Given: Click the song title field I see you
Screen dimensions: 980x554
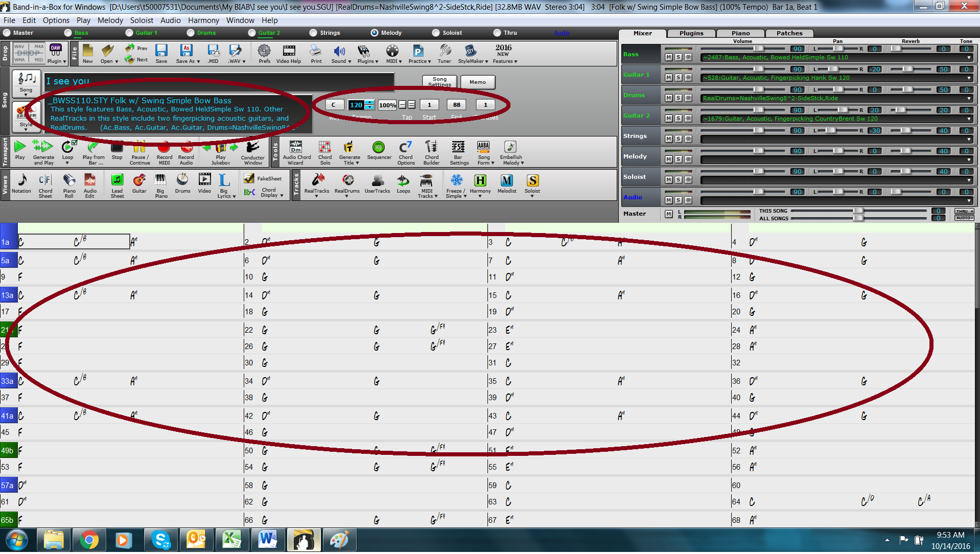Looking at the screenshot, I should point(219,81).
